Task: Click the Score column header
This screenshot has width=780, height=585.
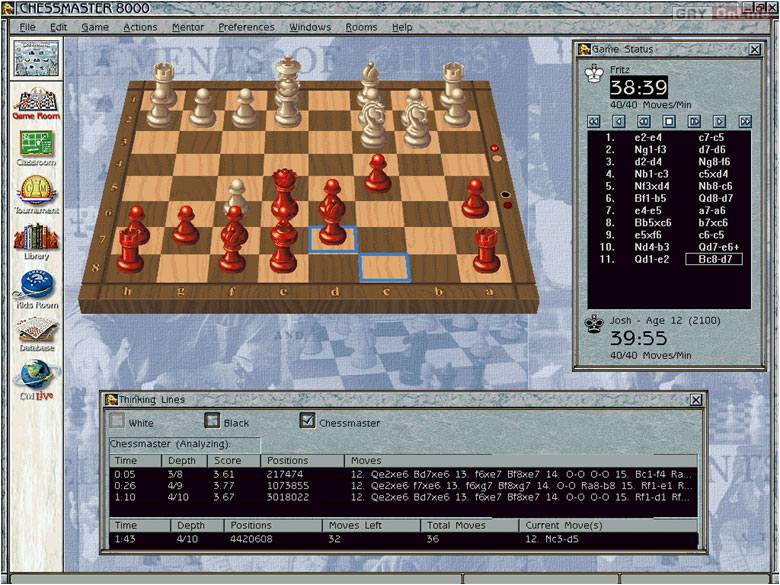Action: pyautogui.click(x=234, y=461)
